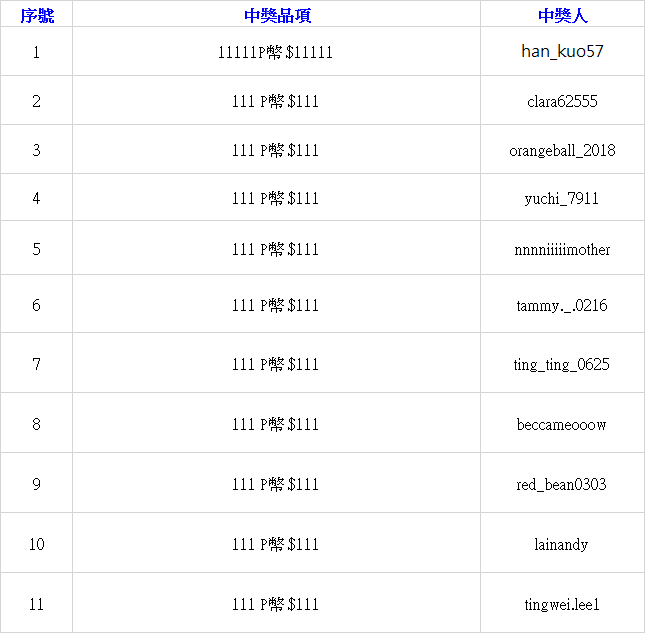
Task: Select the red_bean0303 winner cell
Action: [562, 484]
